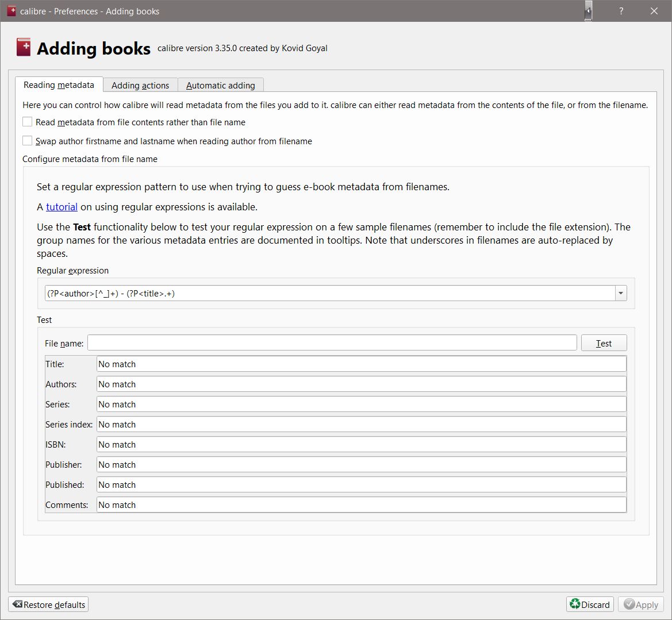672x620 pixels.
Task: Switch to the Reading metadata tab
Action: [59, 85]
